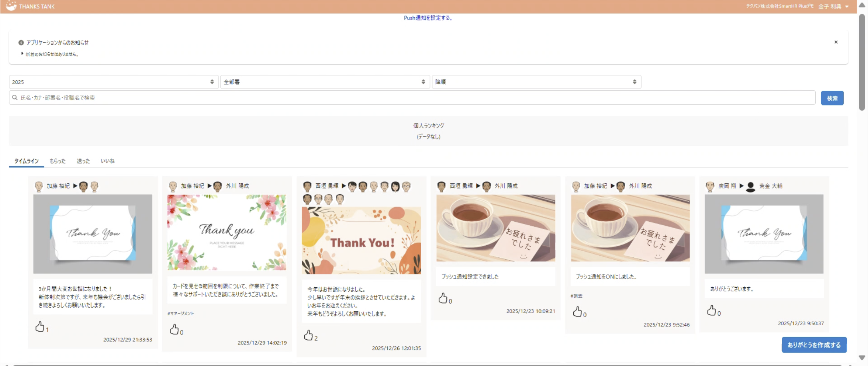Click timestamp 2025/12/23 10:09:21

coord(531,311)
